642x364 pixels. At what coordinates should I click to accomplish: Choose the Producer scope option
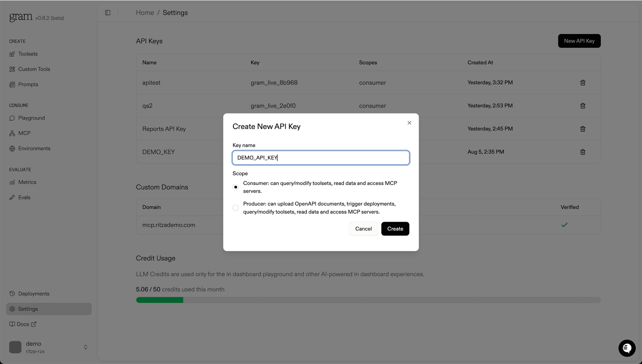[235, 208]
